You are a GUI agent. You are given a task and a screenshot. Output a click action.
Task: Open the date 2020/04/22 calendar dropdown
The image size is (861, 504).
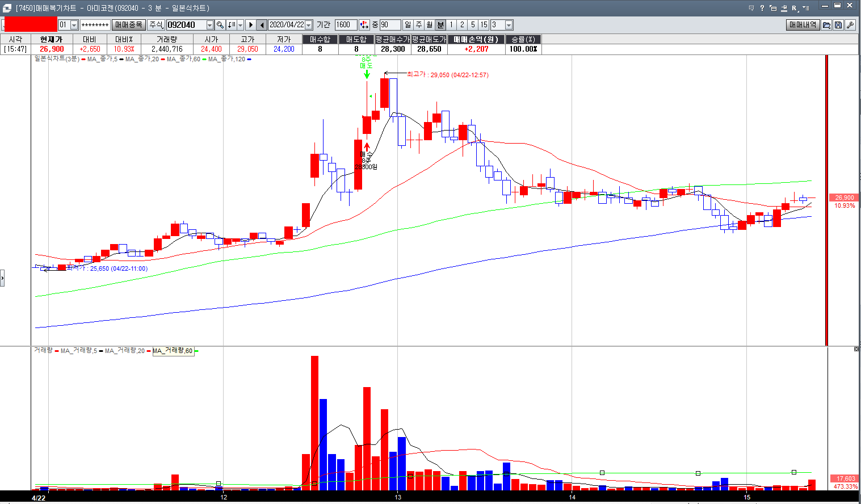(309, 25)
